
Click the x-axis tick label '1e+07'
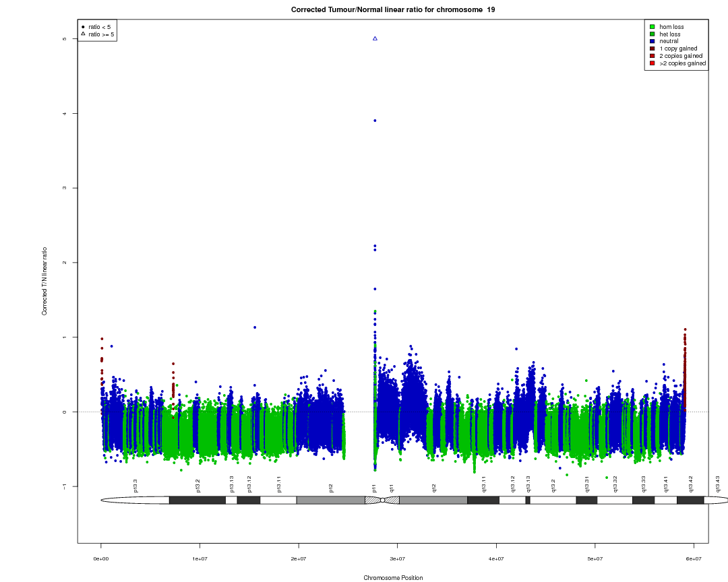200,559
